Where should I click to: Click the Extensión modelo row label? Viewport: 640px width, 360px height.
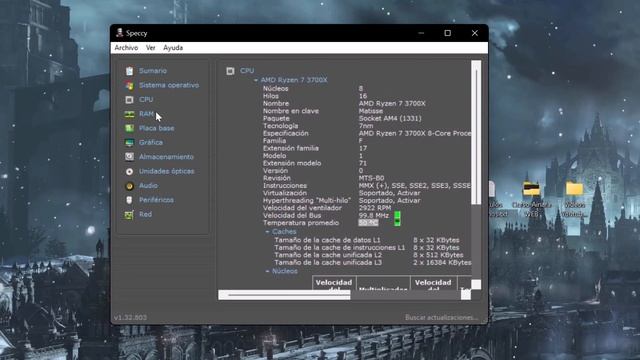click(292, 163)
